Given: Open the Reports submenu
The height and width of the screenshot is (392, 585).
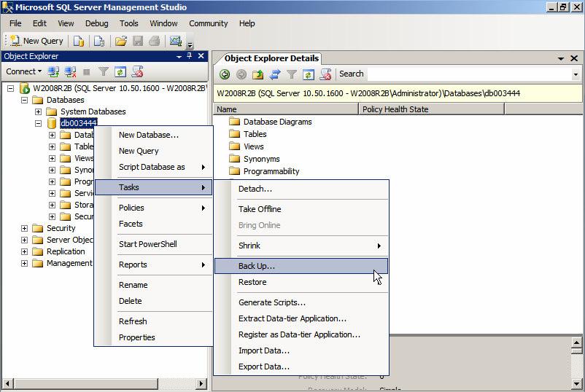Looking at the screenshot, I should pyautogui.click(x=153, y=264).
